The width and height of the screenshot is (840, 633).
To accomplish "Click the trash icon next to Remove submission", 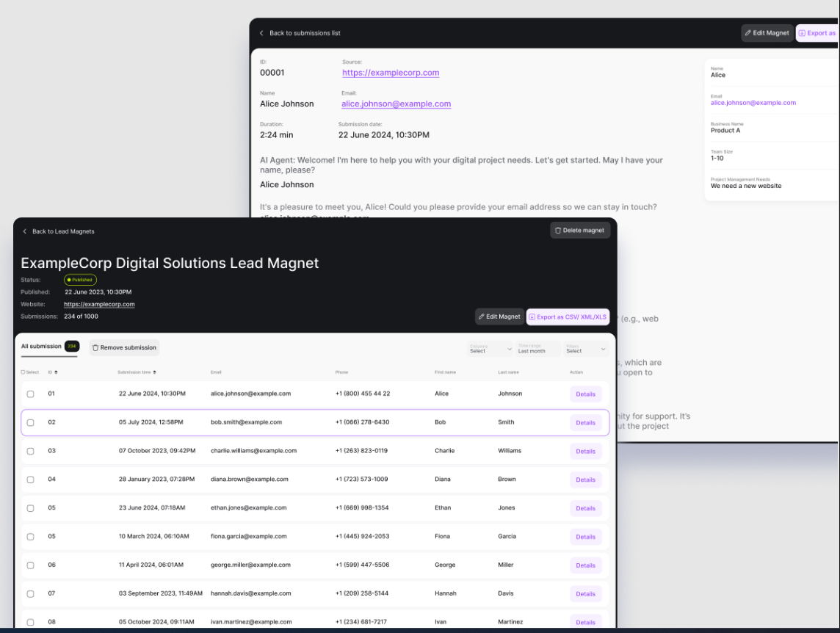I will (x=95, y=347).
